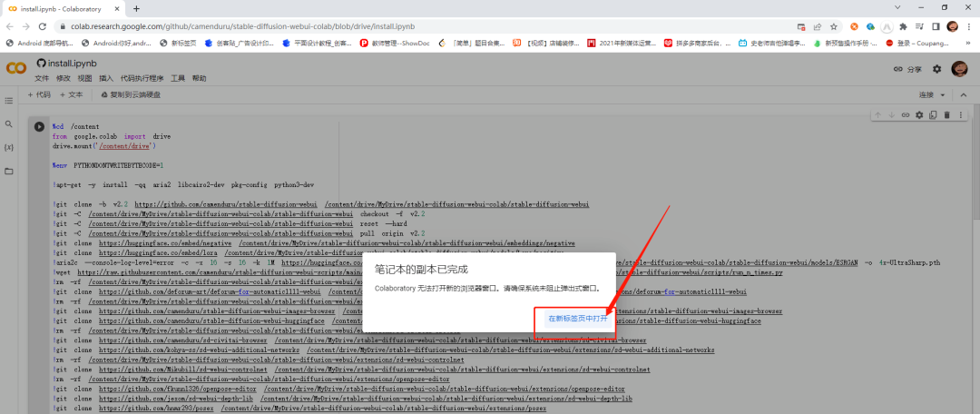Viewport: 980px width, 414px height.
Task: Open the 修改 menu
Action: pos(64,79)
